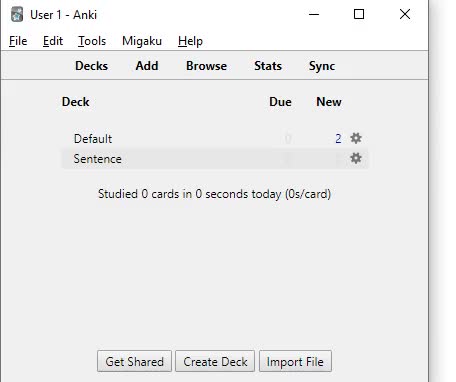This screenshot has height=382, width=456.
Task: Click the Create Deck button
Action: (x=215, y=361)
